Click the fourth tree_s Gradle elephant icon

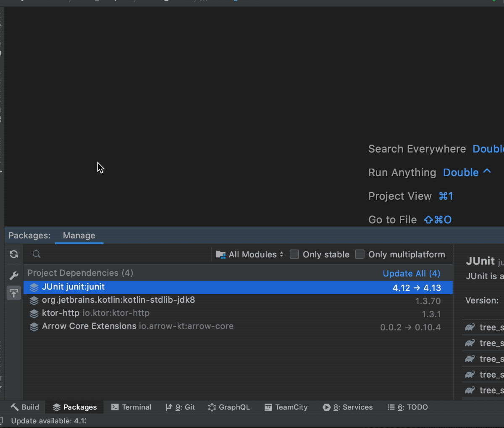[470, 375]
